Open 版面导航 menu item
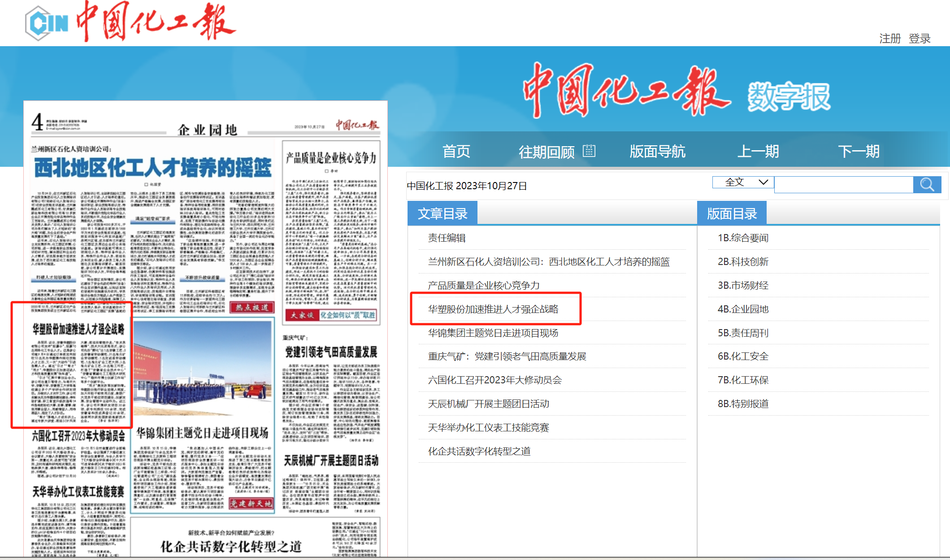The width and height of the screenshot is (950, 560). click(x=657, y=152)
